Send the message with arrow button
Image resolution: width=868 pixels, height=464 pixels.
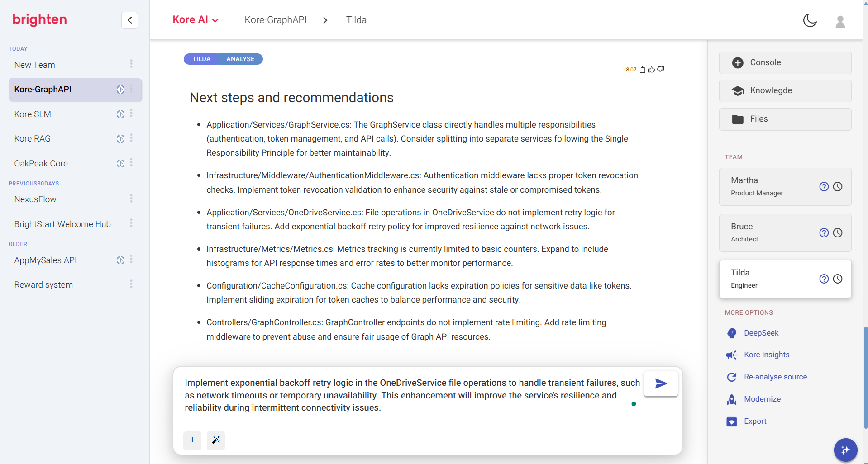pyautogui.click(x=661, y=384)
